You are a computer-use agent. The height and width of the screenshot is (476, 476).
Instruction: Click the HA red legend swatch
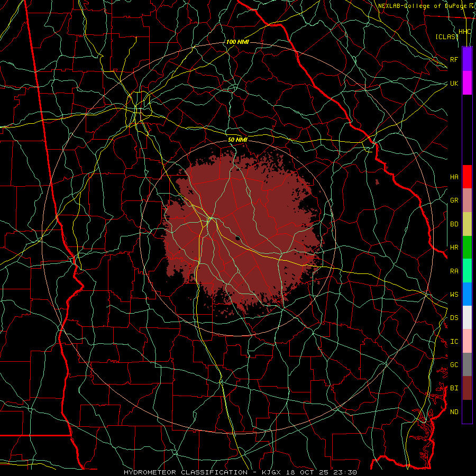point(467,177)
